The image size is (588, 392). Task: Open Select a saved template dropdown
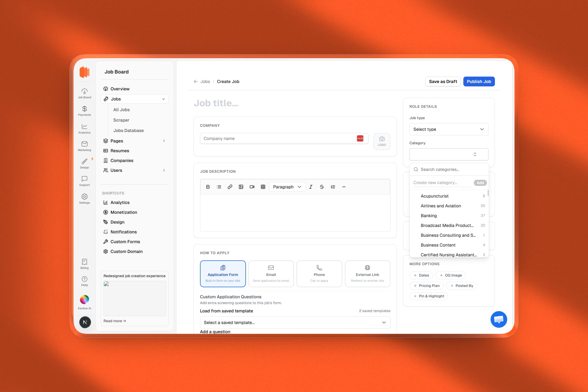[295, 322]
